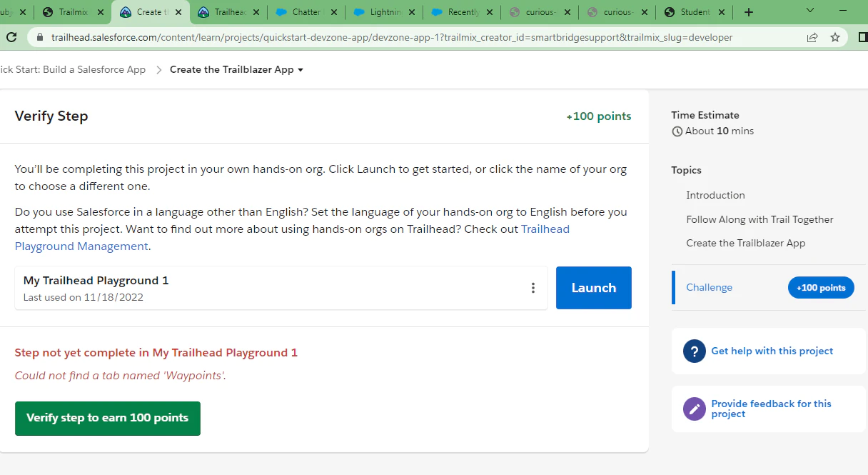
Task: Click the 'About 10 mins' text
Action: [x=720, y=131]
